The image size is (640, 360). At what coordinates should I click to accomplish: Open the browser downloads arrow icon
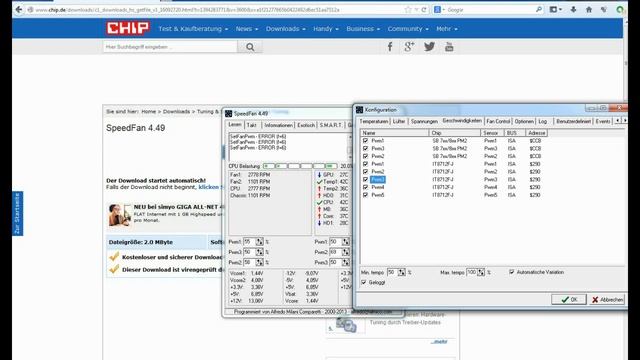pos(573,9)
